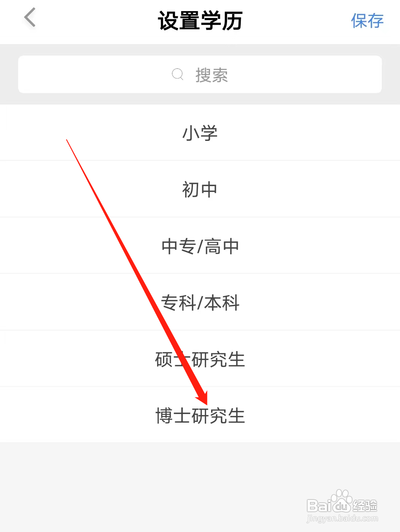Tap the magnifying glass search icon
The height and width of the screenshot is (532, 400).
coord(178,74)
